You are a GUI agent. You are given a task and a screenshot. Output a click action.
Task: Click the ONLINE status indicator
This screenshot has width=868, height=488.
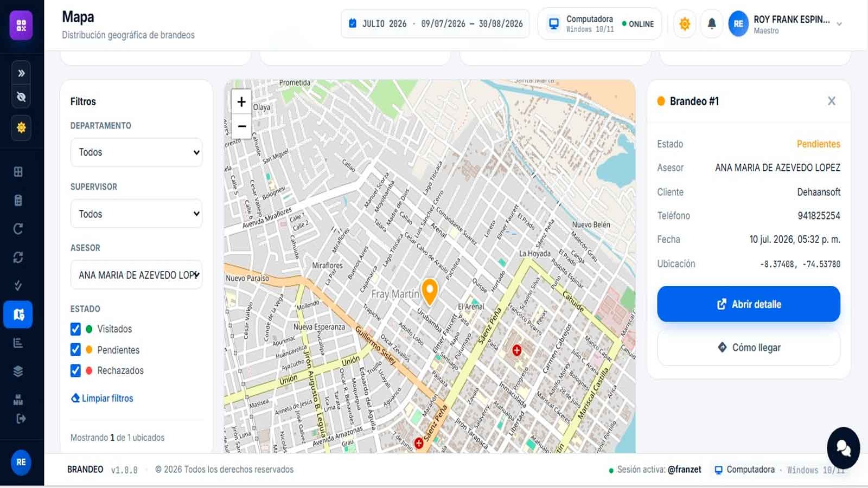638,24
